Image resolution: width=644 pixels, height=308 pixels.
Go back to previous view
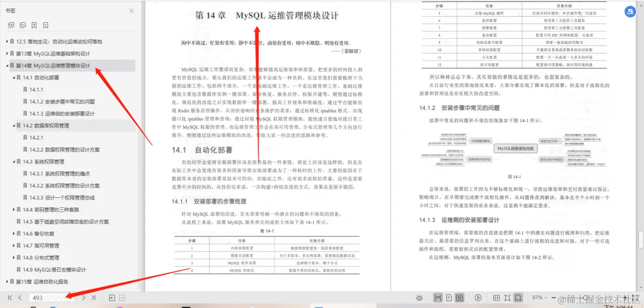(x=112, y=298)
